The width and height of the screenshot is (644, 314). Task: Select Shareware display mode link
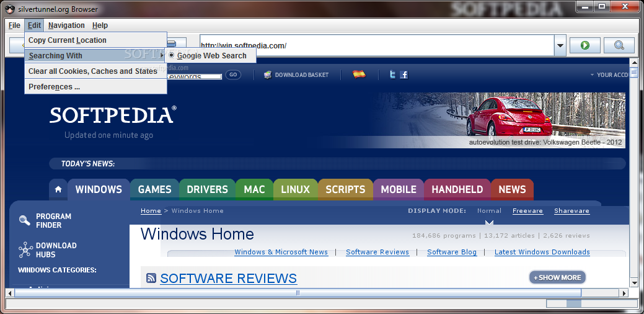point(571,211)
